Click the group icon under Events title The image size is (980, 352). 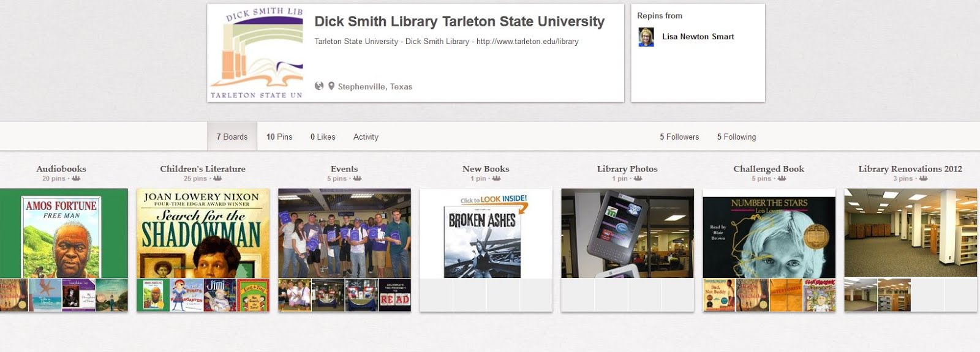(357, 179)
